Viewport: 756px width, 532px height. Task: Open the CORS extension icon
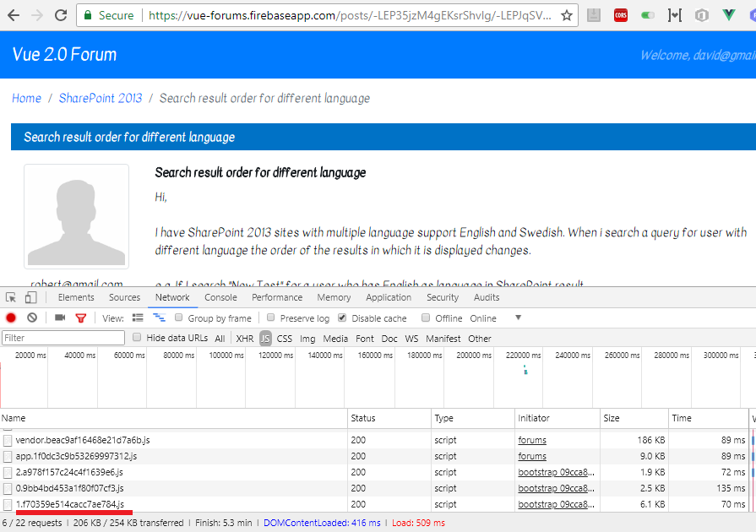pyautogui.click(x=621, y=15)
